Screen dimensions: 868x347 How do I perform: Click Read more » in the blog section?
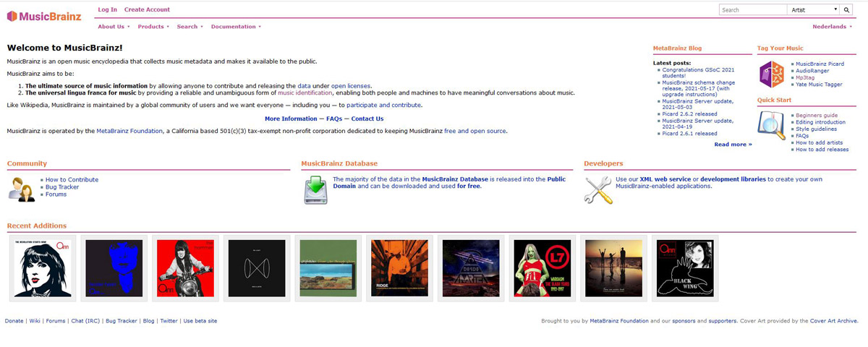pos(733,145)
